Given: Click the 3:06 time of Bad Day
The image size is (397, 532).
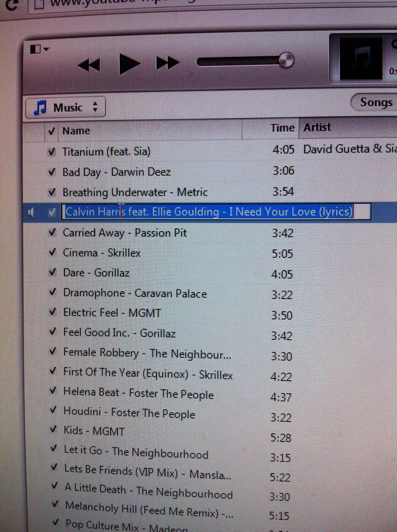Looking at the screenshot, I should 283,171.
